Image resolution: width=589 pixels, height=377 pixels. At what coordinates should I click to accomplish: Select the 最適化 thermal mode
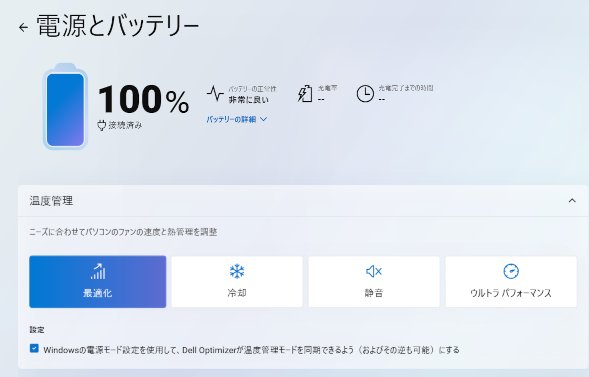(98, 282)
